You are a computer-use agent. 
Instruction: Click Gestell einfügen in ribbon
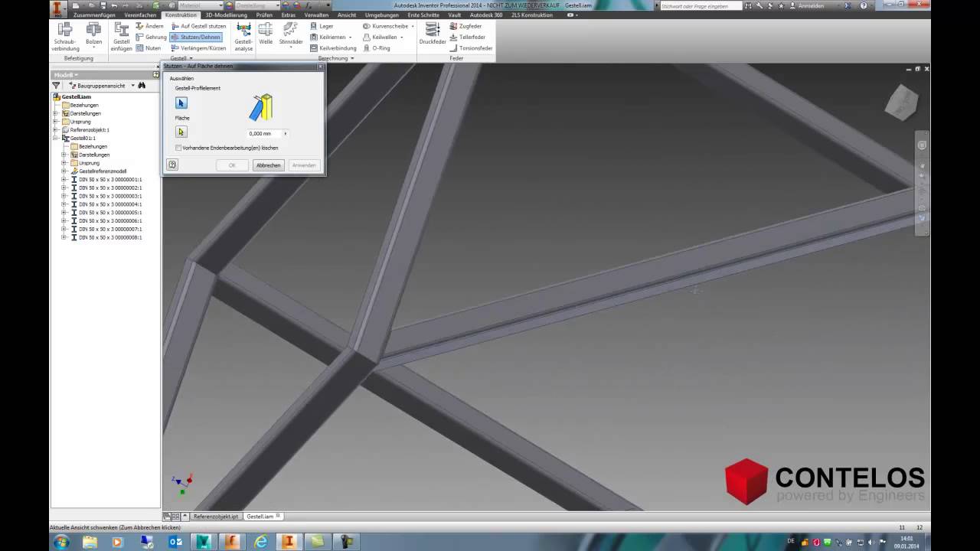(121, 37)
